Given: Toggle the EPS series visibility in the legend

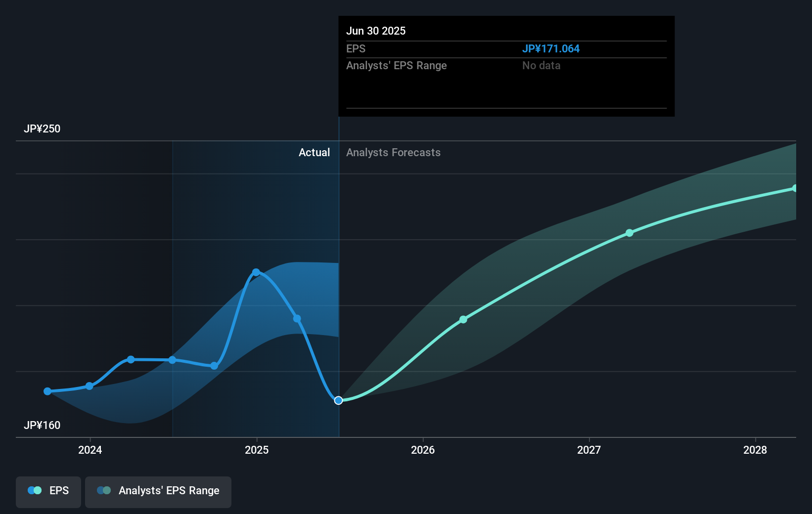Looking at the screenshot, I should click(x=48, y=491).
